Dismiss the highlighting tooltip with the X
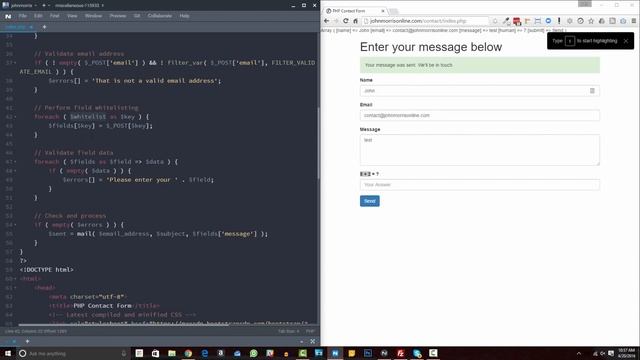 click(626, 41)
